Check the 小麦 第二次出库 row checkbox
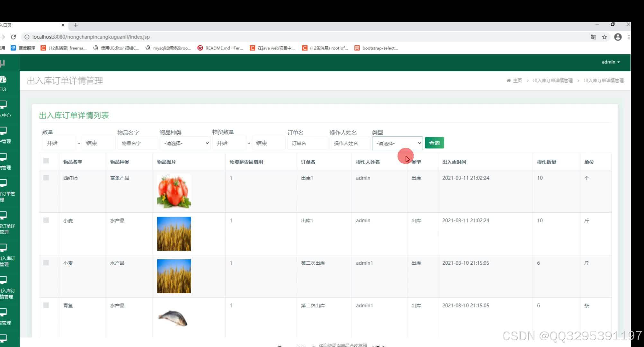This screenshot has width=644, height=347. (x=46, y=262)
